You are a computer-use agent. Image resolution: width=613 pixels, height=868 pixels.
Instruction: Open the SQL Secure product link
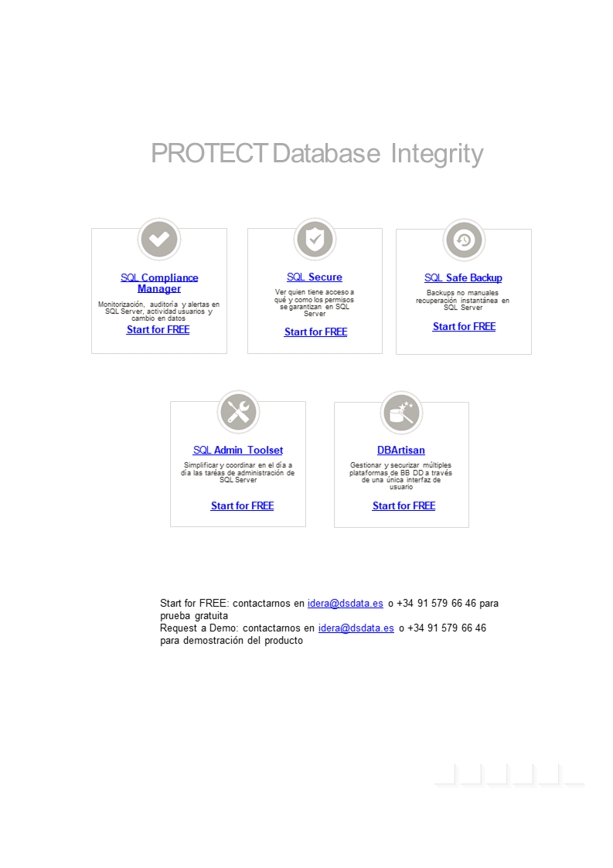pos(315,277)
